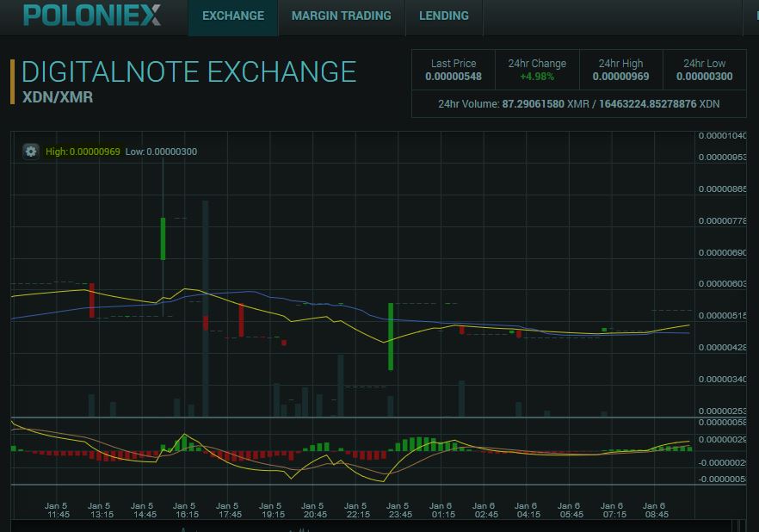Open the chart settings gear icon
The width and height of the screenshot is (759, 532).
pyautogui.click(x=31, y=152)
